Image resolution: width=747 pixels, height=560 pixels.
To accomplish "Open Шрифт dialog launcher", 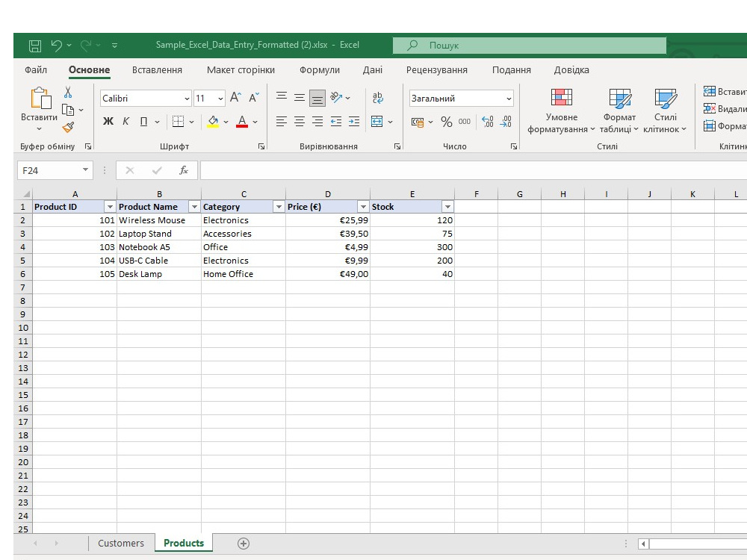I will (x=261, y=146).
